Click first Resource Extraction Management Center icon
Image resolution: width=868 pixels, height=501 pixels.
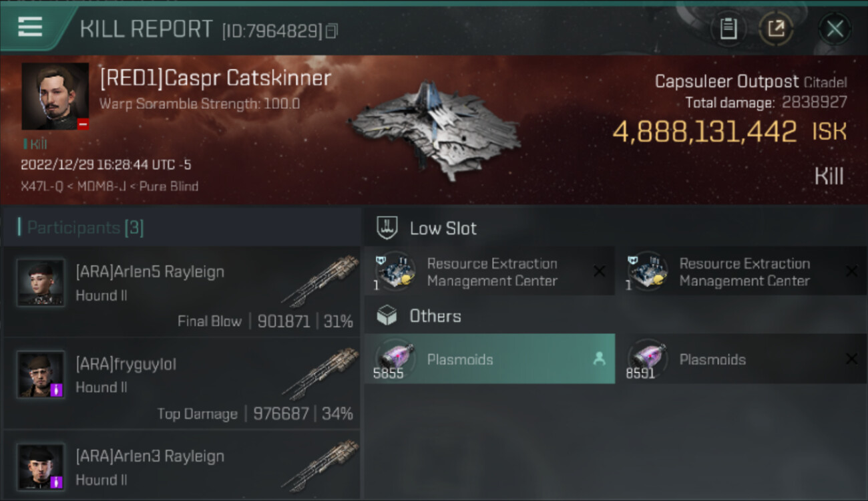point(395,271)
